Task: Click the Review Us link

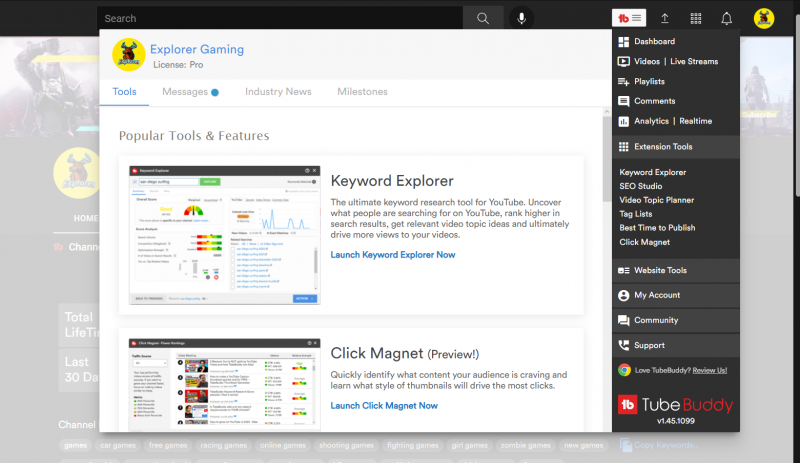Action: pos(707,370)
